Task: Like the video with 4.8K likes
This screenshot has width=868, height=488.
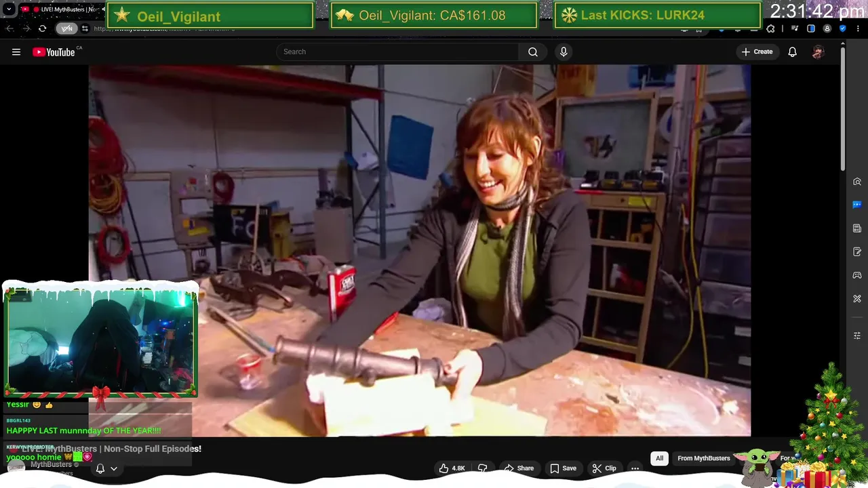Action: 452,468
